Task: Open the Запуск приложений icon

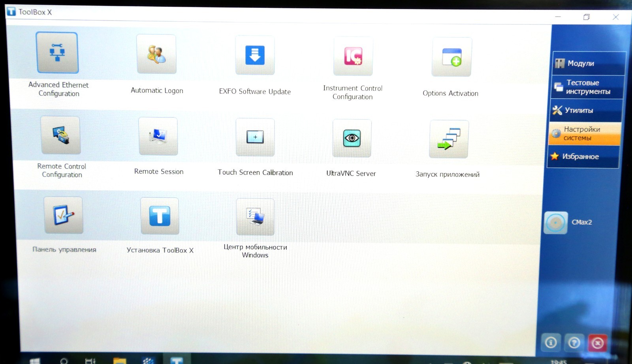Action: point(449,139)
